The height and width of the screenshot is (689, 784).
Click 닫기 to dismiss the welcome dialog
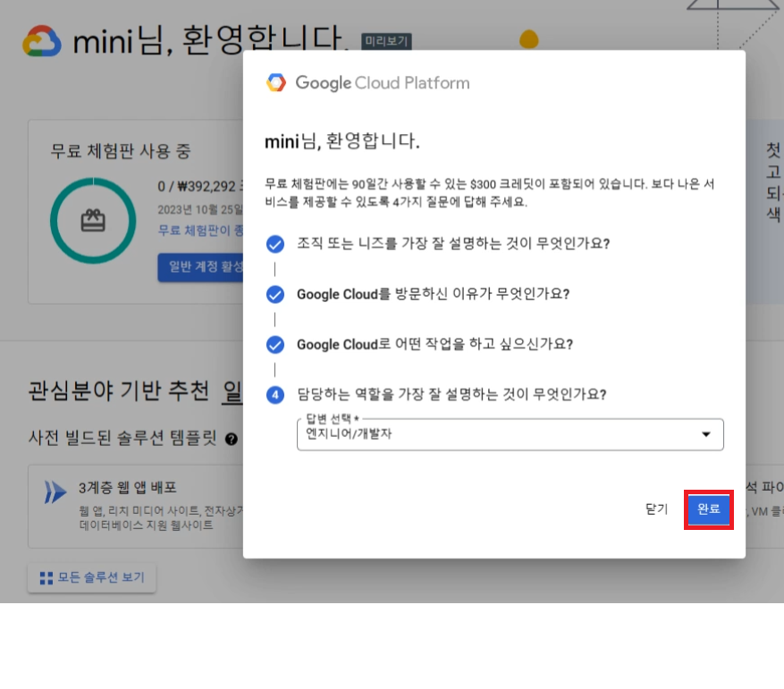pyautogui.click(x=656, y=509)
